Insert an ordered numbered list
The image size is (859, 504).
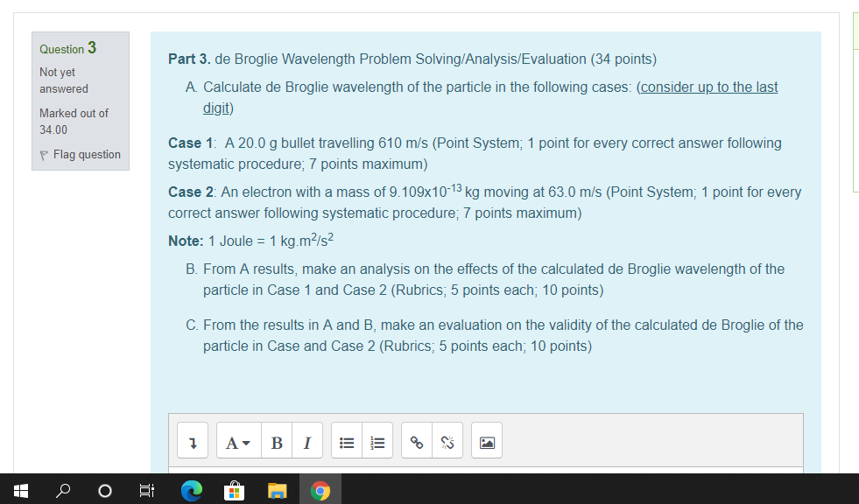[377, 440]
